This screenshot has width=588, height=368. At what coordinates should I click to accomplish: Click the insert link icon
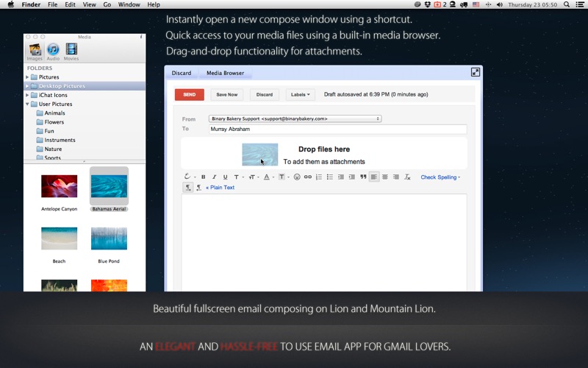pyautogui.click(x=307, y=177)
